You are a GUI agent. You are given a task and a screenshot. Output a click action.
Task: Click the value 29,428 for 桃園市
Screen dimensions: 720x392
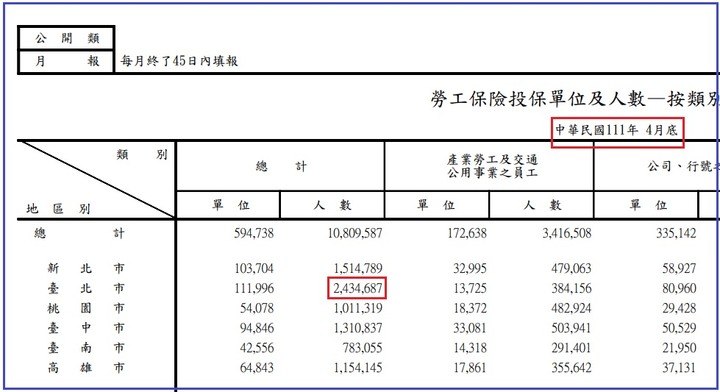[679, 308]
